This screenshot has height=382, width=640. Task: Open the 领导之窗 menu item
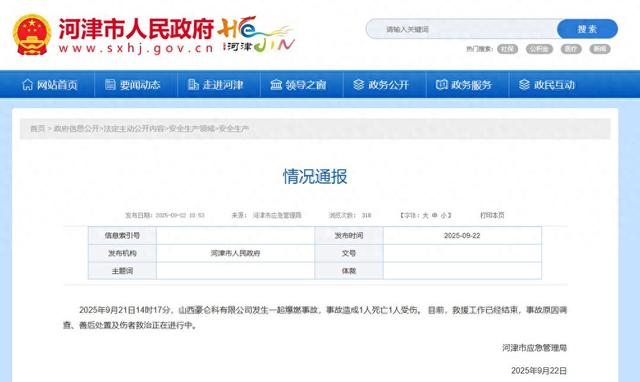pyautogui.click(x=306, y=85)
